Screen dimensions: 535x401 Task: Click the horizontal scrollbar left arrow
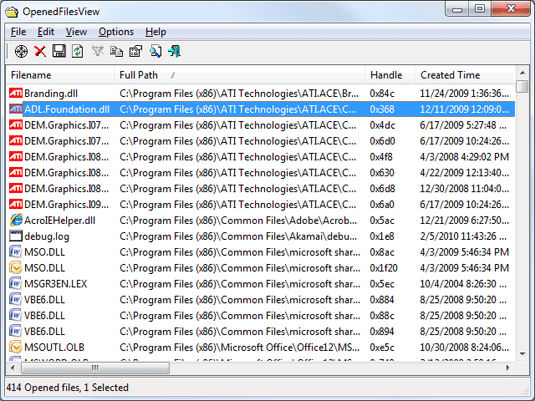[x=13, y=368]
